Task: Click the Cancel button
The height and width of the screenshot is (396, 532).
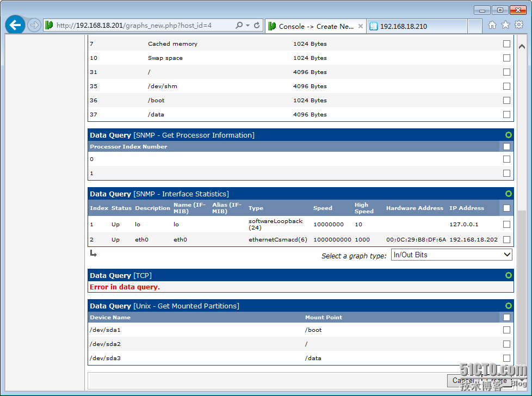Action: click(463, 380)
